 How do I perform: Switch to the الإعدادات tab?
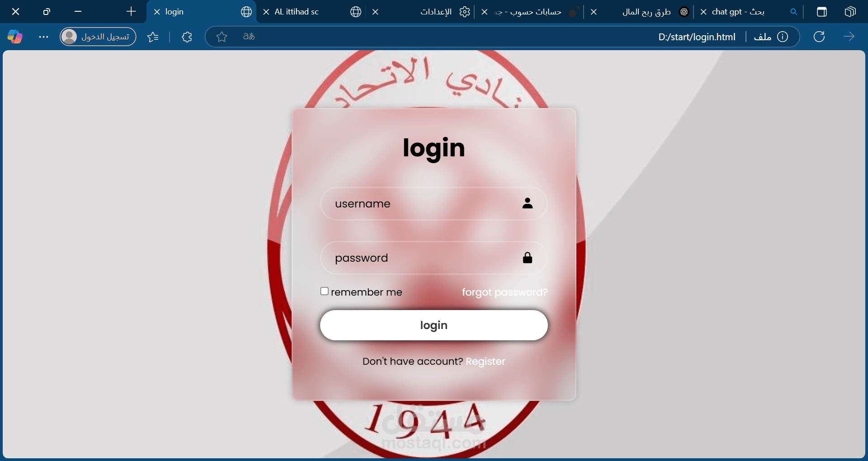420,12
